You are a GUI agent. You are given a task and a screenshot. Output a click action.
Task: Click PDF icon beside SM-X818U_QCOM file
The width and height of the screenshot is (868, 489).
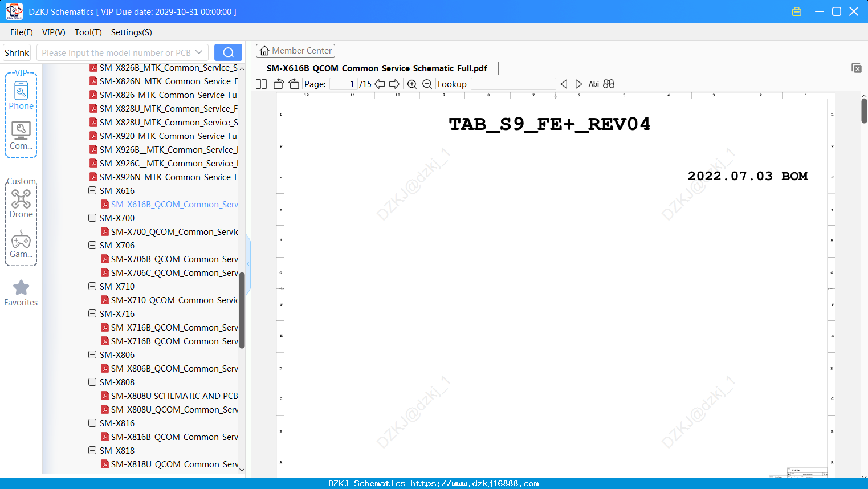(105, 464)
